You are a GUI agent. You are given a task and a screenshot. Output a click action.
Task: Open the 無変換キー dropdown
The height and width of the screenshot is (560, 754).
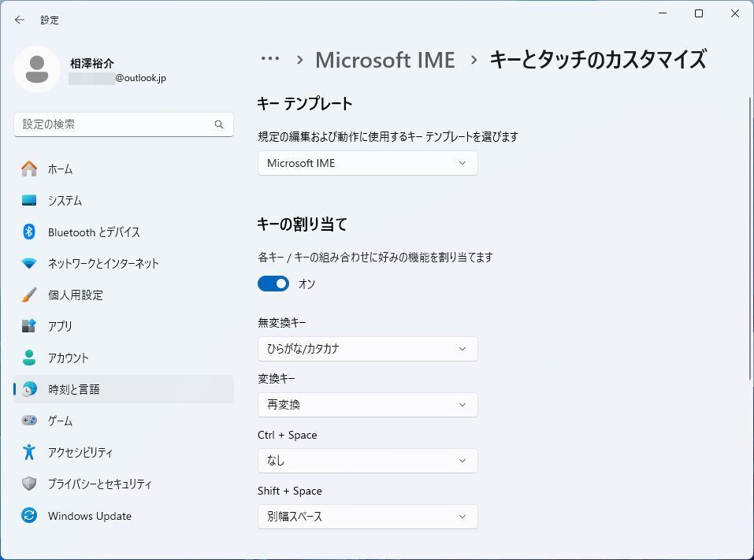367,349
